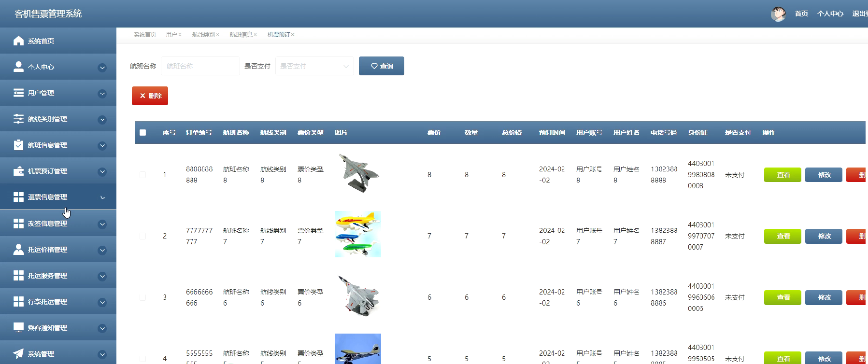Click the user icon beside 托运价格管理

18,250
